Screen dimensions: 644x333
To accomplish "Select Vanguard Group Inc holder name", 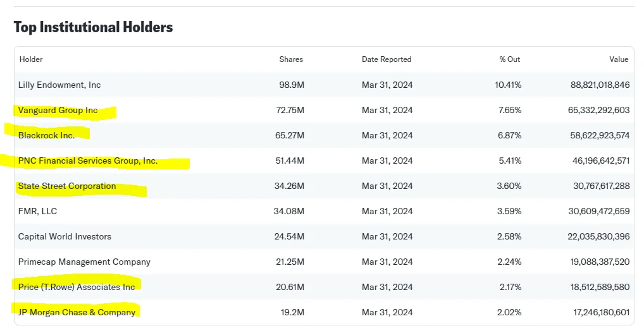I will tap(58, 111).
